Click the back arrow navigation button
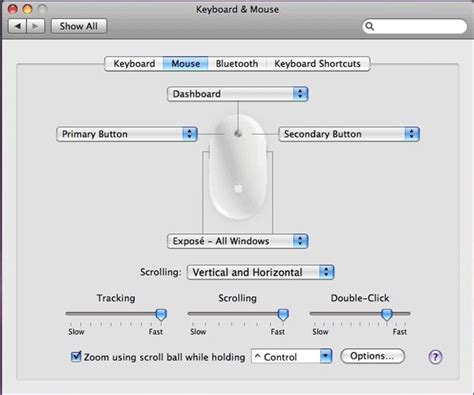This screenshot has height=395, width=474. (x=17, y=26)
